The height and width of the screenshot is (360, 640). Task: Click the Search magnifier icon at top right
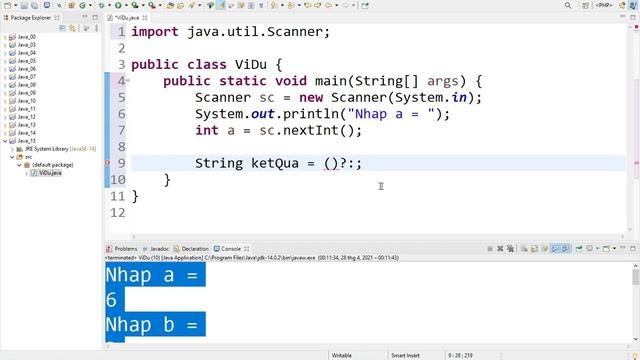coord(568,5)
